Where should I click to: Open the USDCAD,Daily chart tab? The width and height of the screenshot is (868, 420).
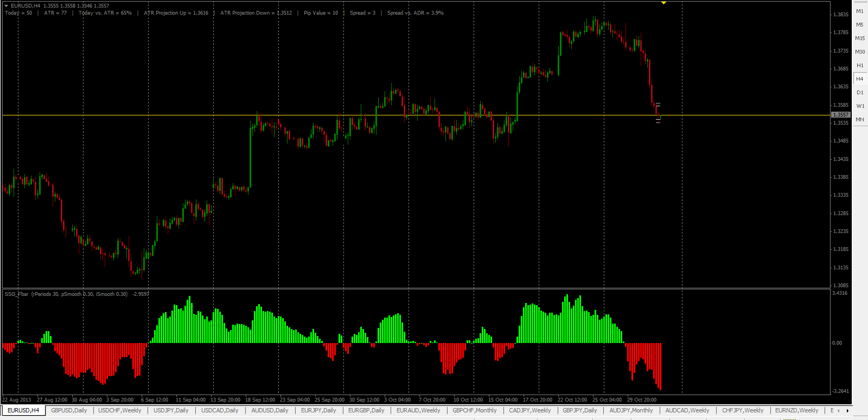pyautogui.click(x=220, y=411)
